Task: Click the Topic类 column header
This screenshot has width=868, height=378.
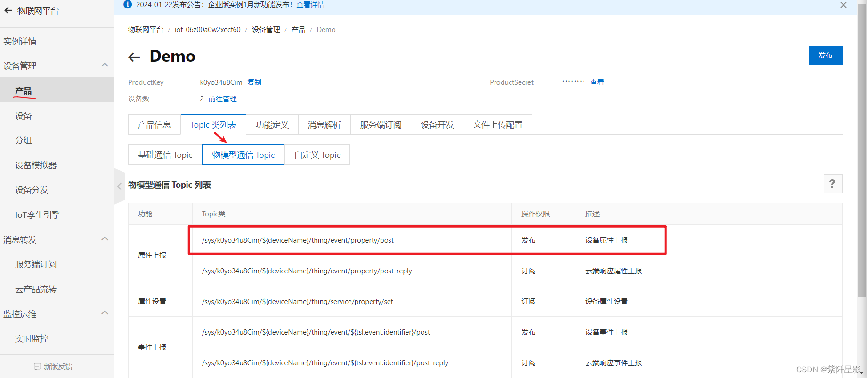Action: [214, 214]
